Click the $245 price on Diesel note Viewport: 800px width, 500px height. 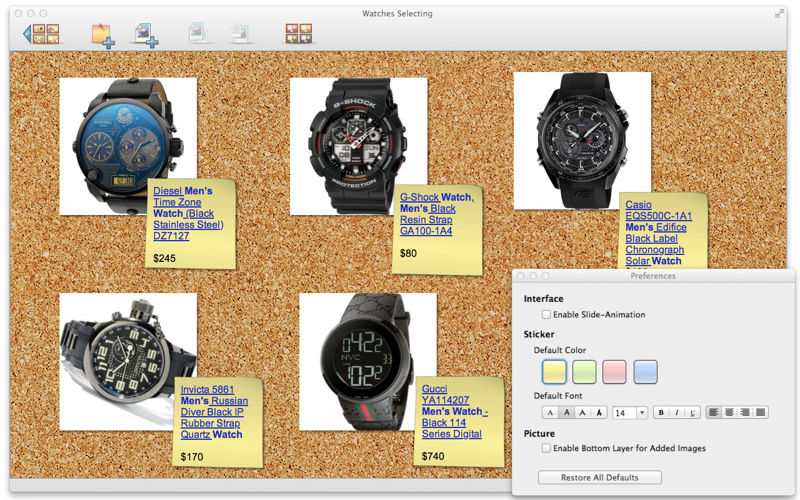point(164,258)
